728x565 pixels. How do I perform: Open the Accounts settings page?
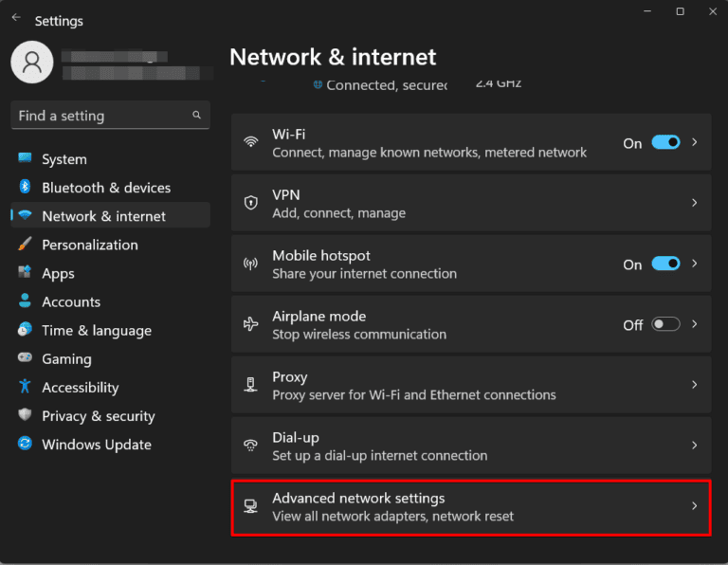click(x=71, y=301)
